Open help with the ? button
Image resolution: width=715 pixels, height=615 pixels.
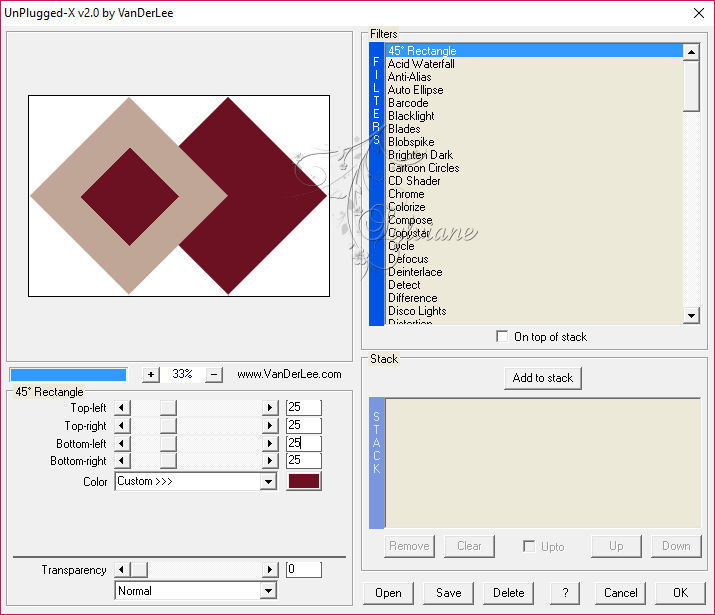point(565,593)
